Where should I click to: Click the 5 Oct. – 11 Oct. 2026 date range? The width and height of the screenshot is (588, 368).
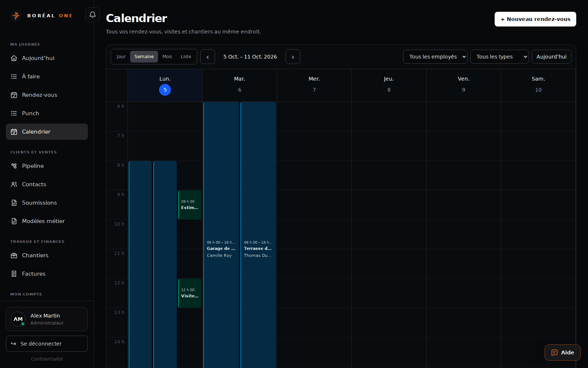(250, 57)
